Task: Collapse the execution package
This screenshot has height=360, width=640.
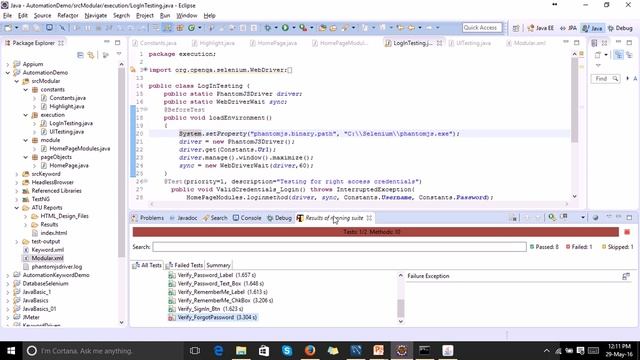Action: click(x=26, y=115)
